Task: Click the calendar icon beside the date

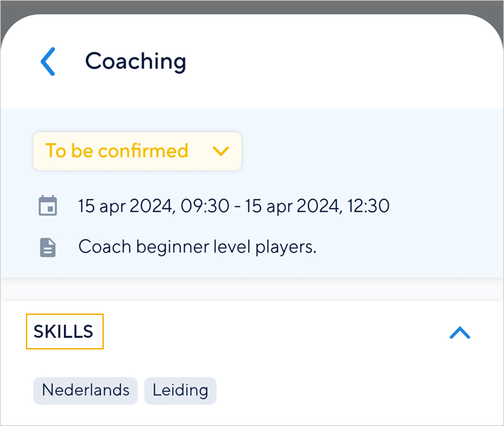Action: click(x=47, y=206)
